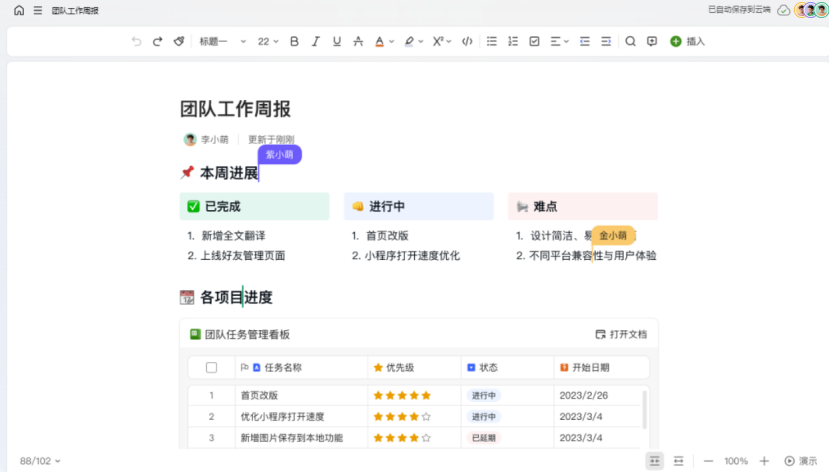Redo the last action
Viewport: 830px width, 472px height.
(x=157, y=41)
